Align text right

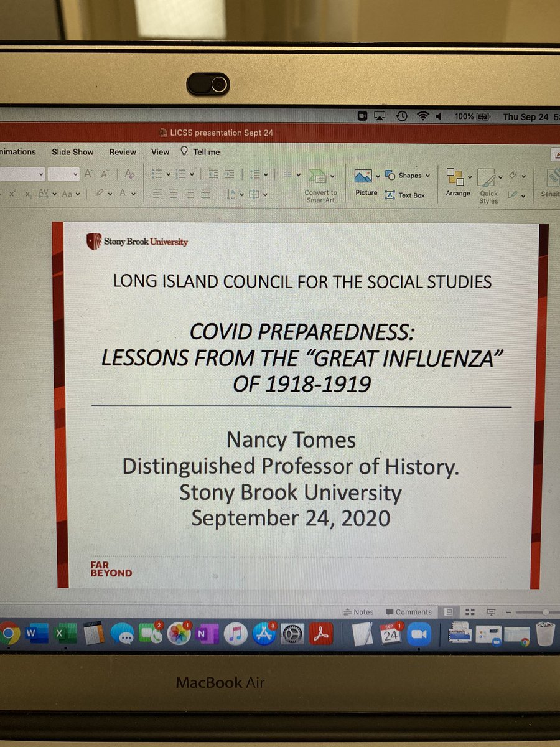click(189, 195)
